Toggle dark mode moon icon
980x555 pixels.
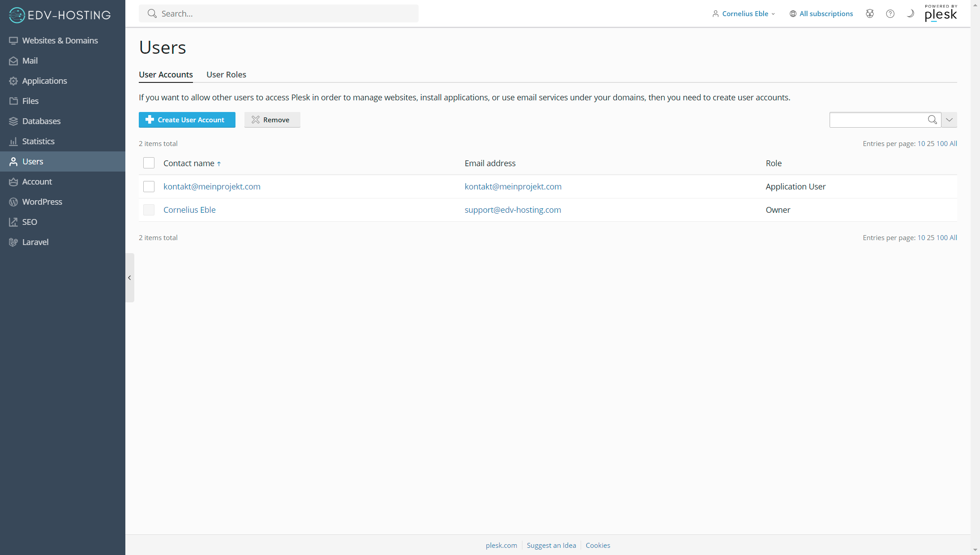pyautogui.click(x=910, y=13)
